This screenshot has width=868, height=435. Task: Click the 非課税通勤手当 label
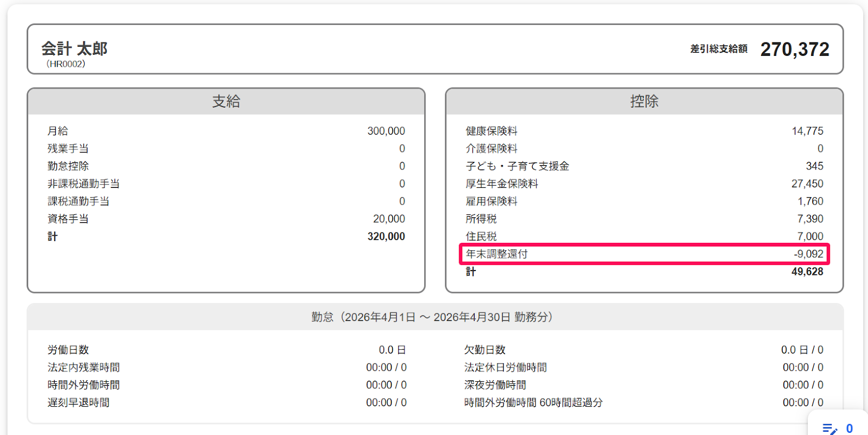pos(84,184)
